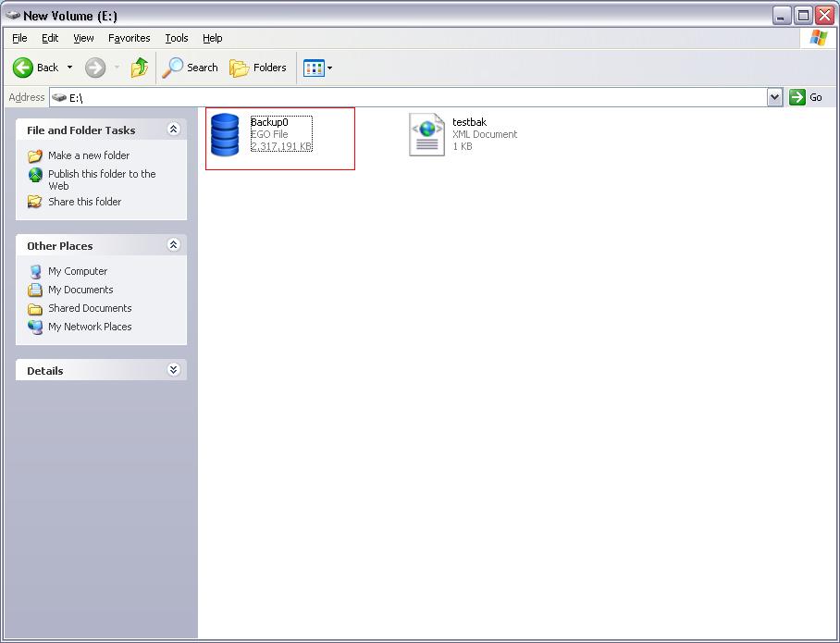Select the testbak XML document icon

tap(427, 134)
